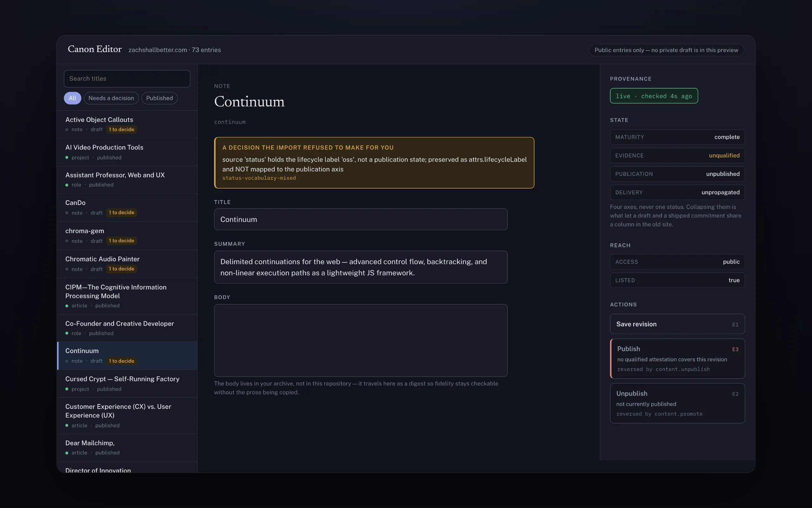Click the 1 to decide badge on chroma-gem

pyautogui.click(x=121, y=241)
